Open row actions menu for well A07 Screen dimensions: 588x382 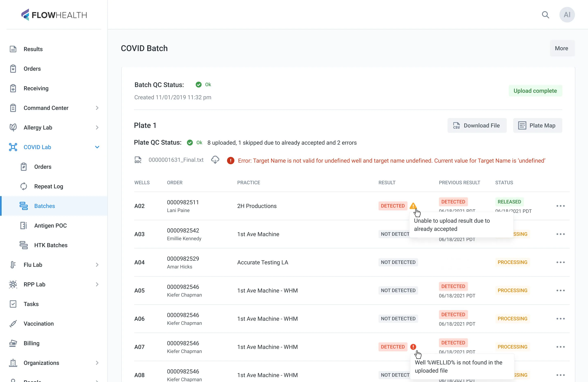(x=561, y=347)
